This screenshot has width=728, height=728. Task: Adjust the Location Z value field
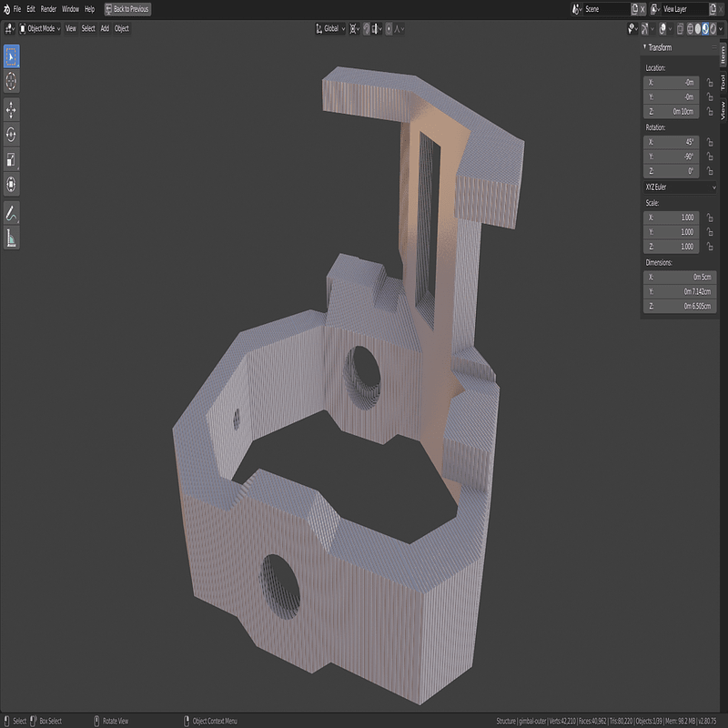coord(672,111)
